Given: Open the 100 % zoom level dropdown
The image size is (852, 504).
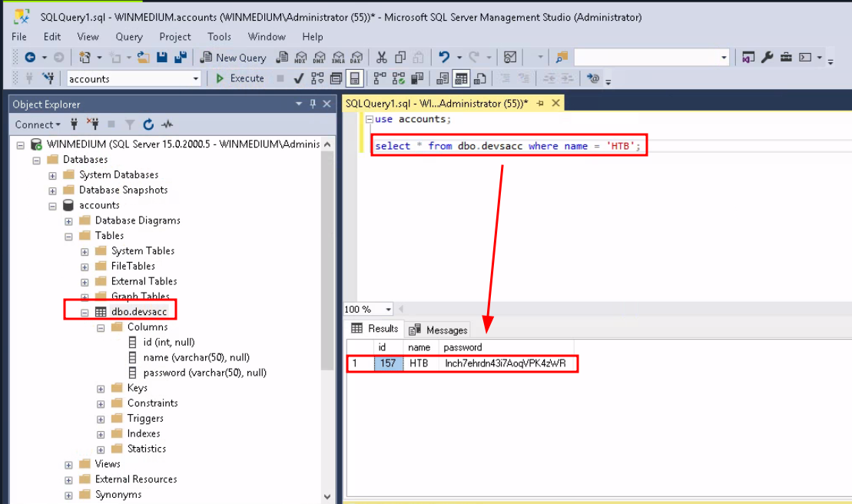Looking at the screenshot, I should 388,310.
